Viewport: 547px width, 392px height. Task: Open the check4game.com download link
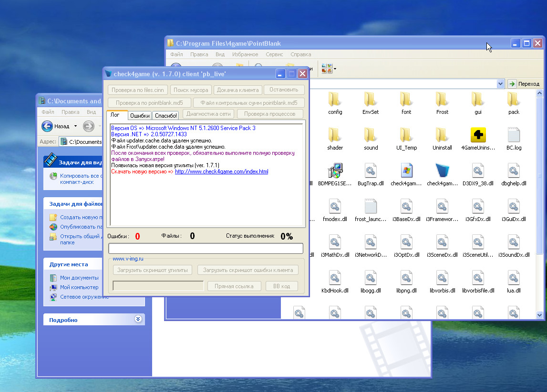(222, 171)
